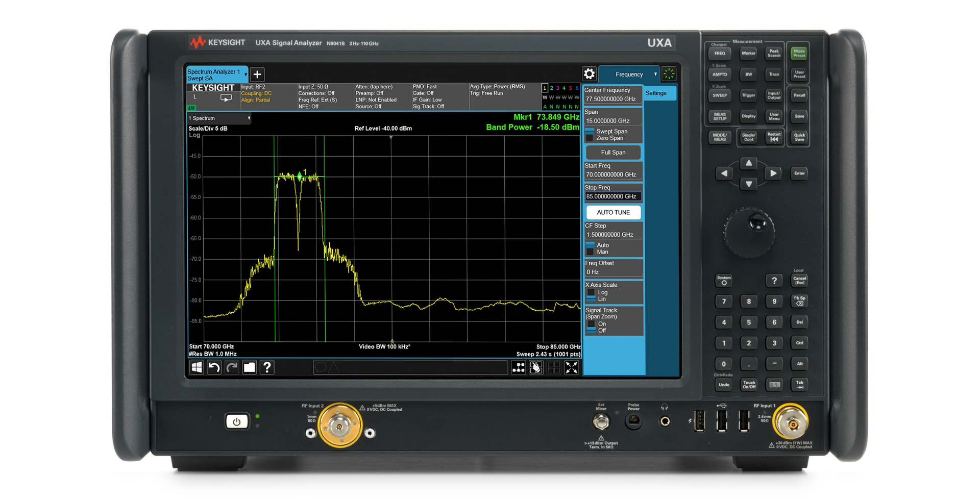This screenshot has height=502, width=980.
Task: Choose Log for X Axis Scale
Action: pos(598,293)
